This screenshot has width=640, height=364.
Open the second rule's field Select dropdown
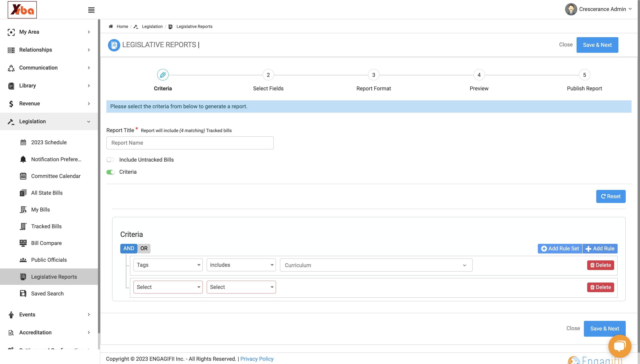(168, 287)
